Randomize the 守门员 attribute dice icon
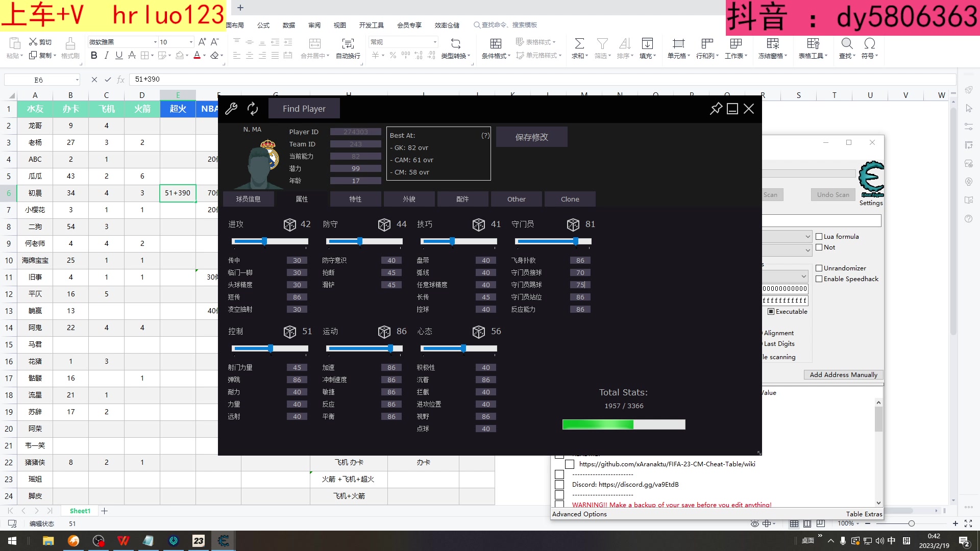Viewport: 980px width, 551px height. click(x=573, y=224)
